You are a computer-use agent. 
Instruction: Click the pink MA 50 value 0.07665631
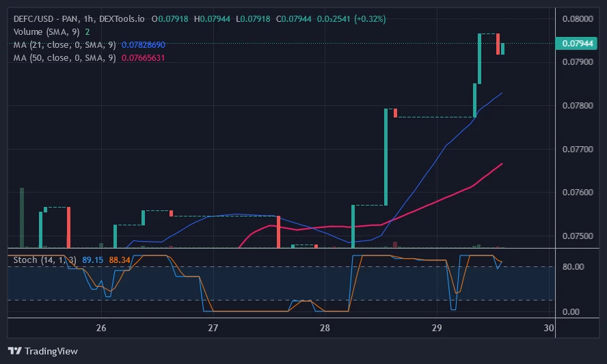143,57
